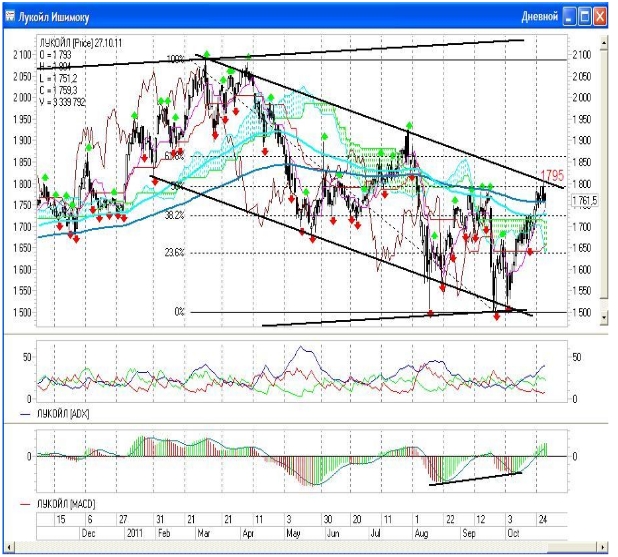Click the Dec month label on time axis
618x557 pixels.
point(88,533)
